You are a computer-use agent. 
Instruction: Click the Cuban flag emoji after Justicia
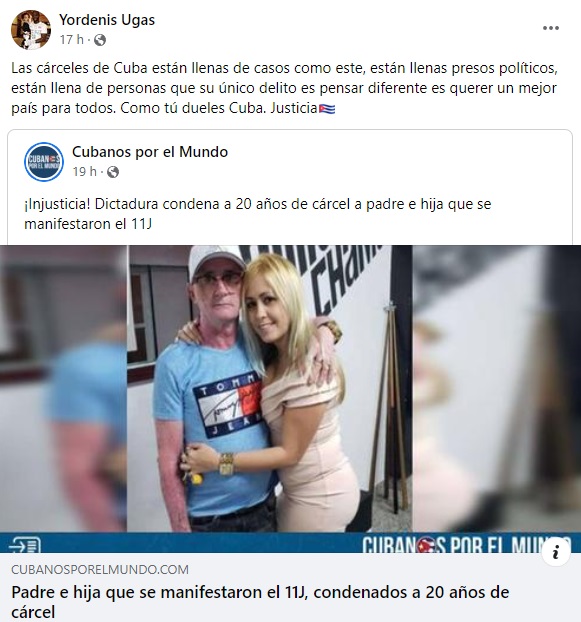click(327, 109)
